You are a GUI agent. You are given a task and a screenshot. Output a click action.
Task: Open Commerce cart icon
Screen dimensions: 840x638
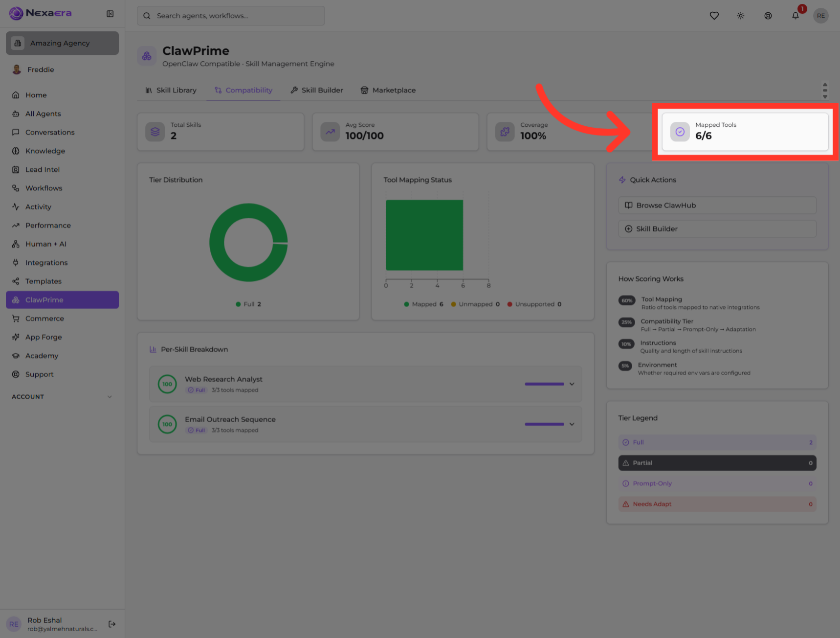(x=16, y=319)
